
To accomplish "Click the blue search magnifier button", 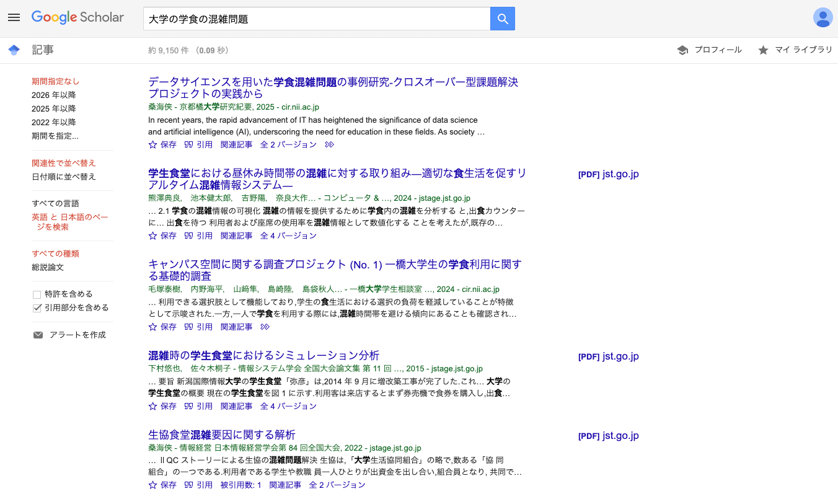I will pos(503,19).
